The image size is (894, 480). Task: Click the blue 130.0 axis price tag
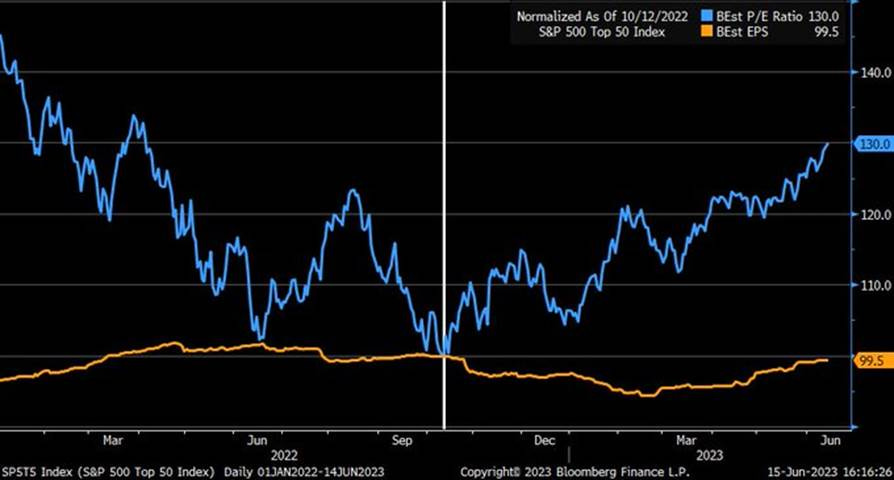(875, 144)
